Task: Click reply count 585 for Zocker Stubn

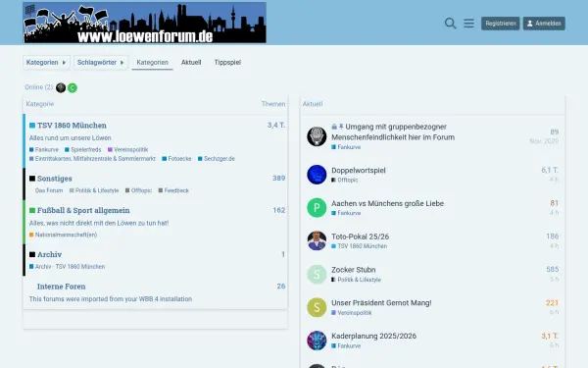Action: (553, 269)
